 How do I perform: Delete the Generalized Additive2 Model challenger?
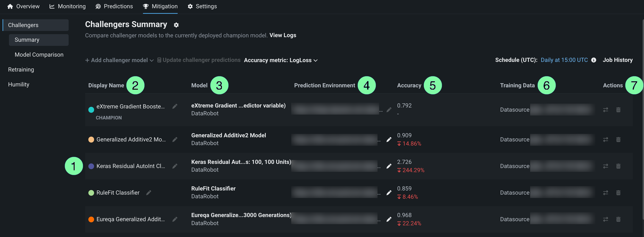[x=618, y=139]
